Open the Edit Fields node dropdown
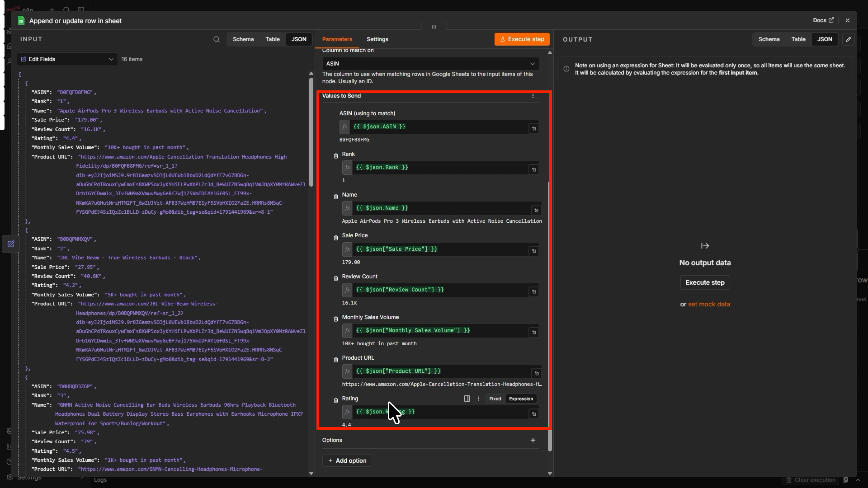868x488 pixels. pos(67,59)
